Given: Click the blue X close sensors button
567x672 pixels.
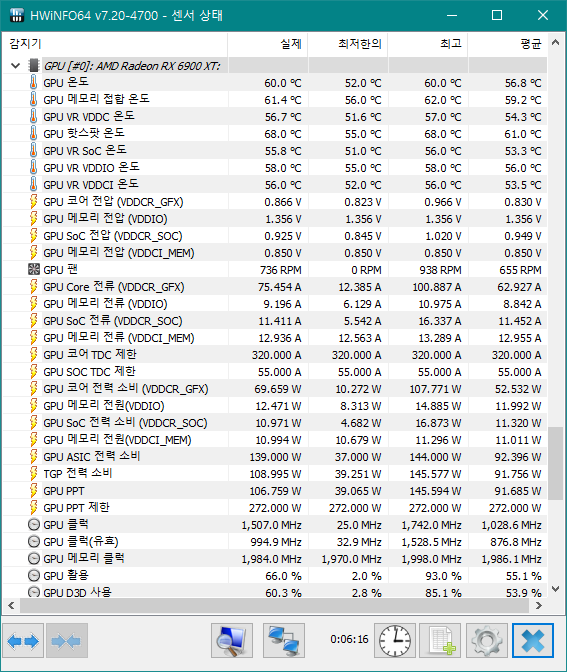Looking at the screenshot, I should 533,641.
